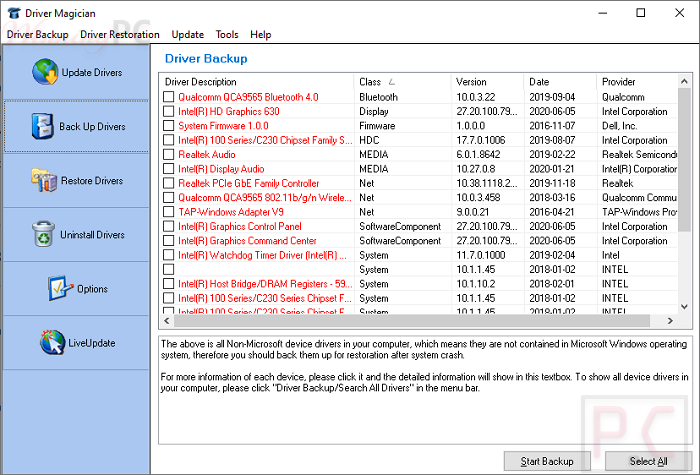The width and height of the screenshot is (700, 475).
Task: Tick checkbox for System Firmware 1.0.0
Action: tap(168, 125)
